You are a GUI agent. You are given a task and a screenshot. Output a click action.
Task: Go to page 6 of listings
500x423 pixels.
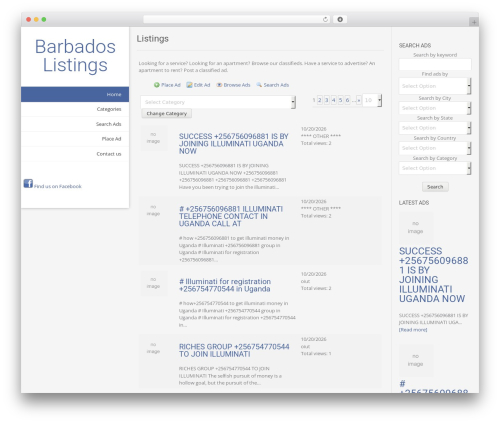tap(347, 100)
